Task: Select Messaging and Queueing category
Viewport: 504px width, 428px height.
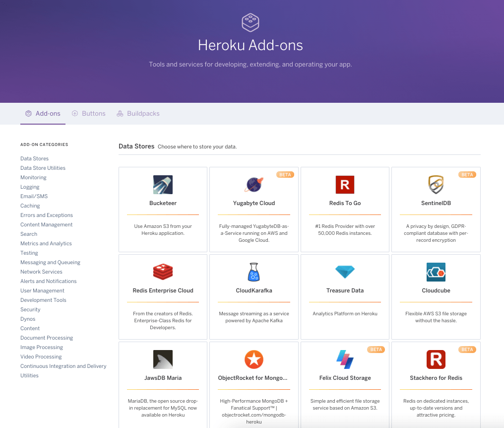Action: [51, 263]
